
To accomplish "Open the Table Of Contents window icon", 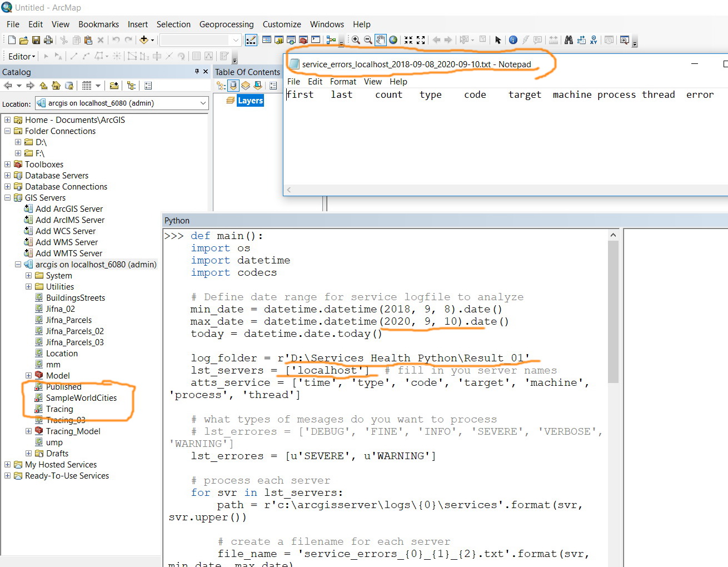I will (x=267, y=40).
